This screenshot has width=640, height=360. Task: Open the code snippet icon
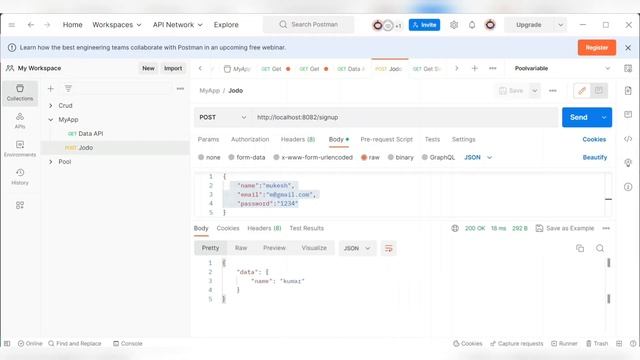click(x=628, y=139)
